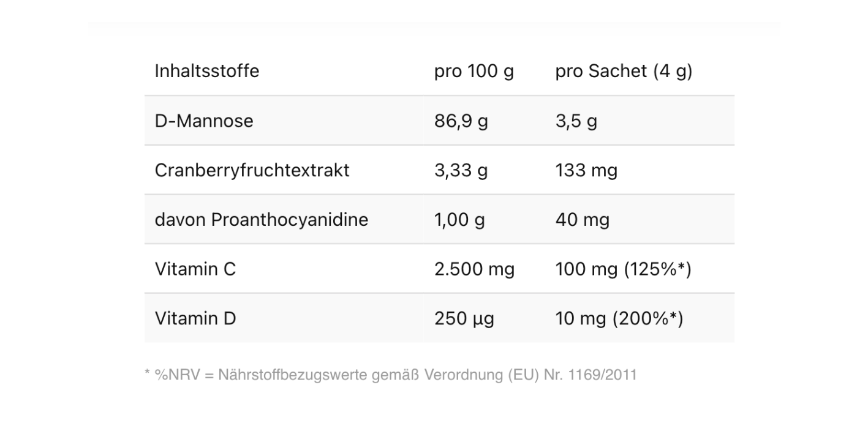Image resolution: width=868 pixels, height=434 pixels.
Task: Click the Inhaltsstoffe column header
Action: [207, 71]
